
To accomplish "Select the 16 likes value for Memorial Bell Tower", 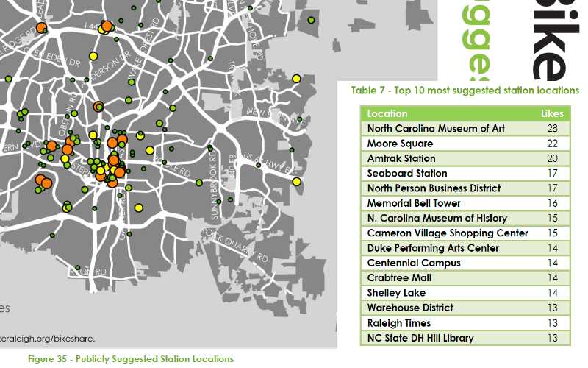I will [x=553, y=203].
